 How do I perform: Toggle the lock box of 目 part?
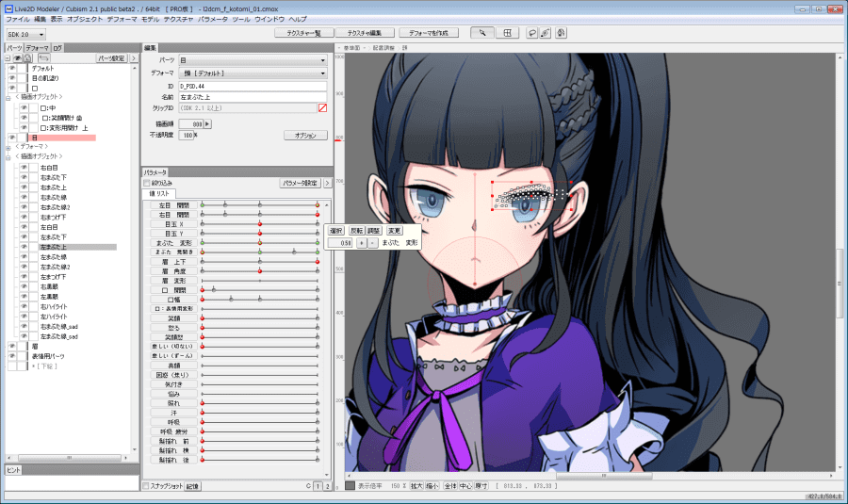click(22, 138)
